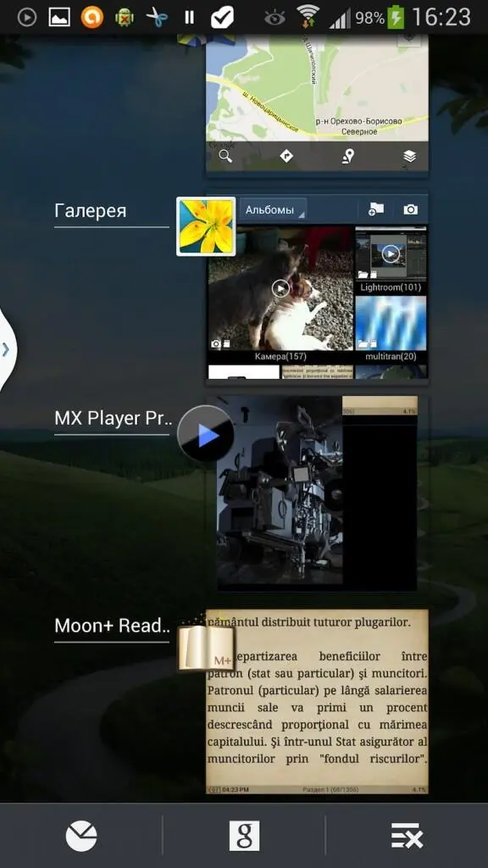Tap the MX Player blue play icon

point(205,433)
